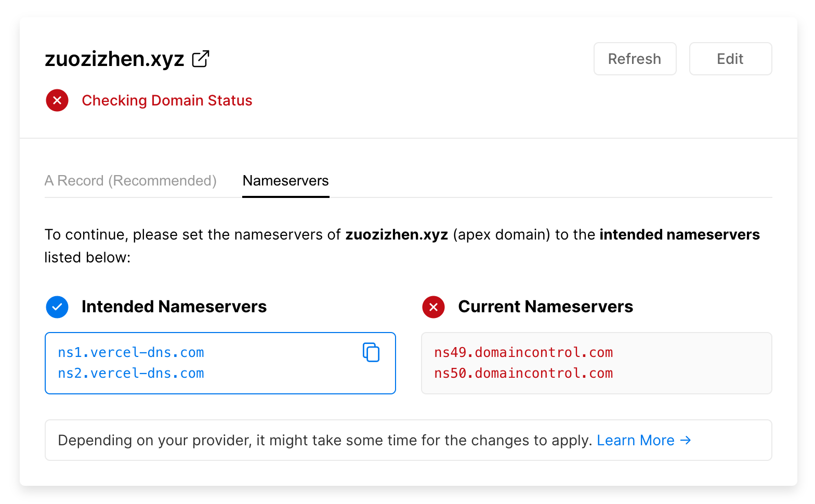Open the external link icon beside zuozizhen.xyz
The image size is (815, 504).
(x=201, y=59)
